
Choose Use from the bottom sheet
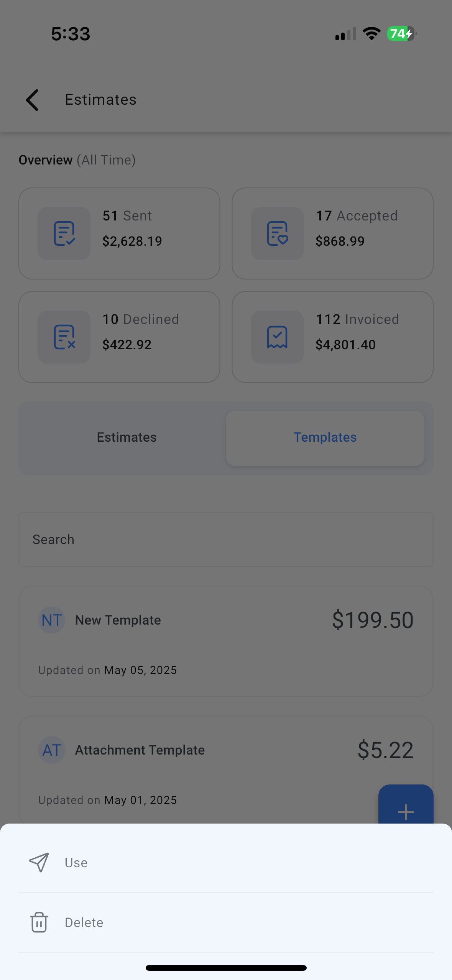tap(226, 863)
